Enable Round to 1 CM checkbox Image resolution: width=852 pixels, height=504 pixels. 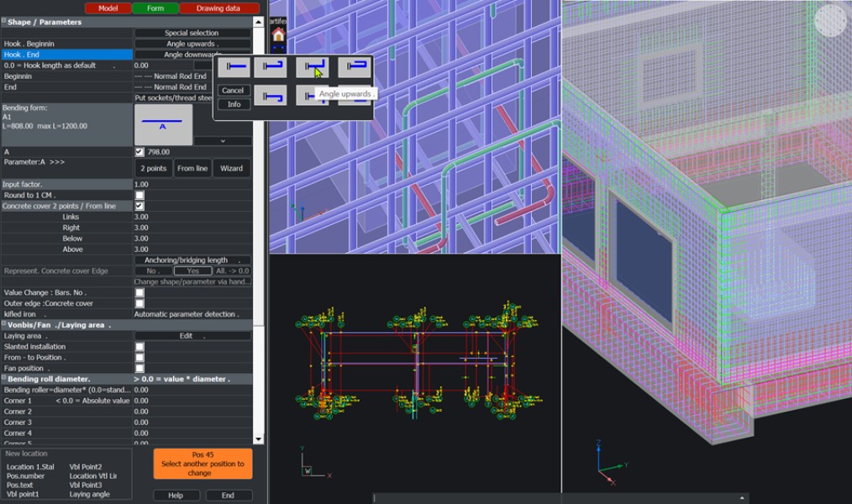(x=139, y=195)
